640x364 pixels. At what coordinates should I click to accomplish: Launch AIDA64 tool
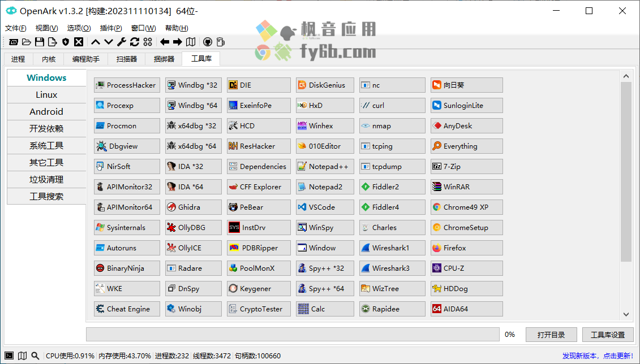click(x=466, y=309)
